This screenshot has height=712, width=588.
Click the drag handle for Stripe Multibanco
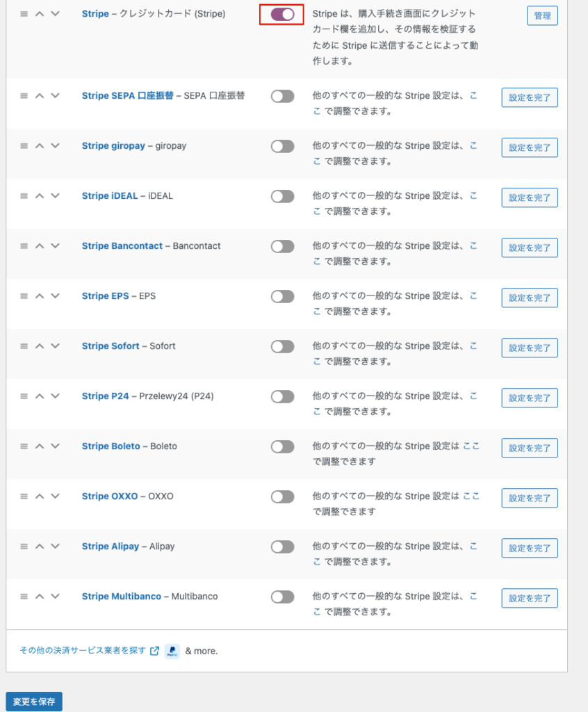[x=24, y=597]
